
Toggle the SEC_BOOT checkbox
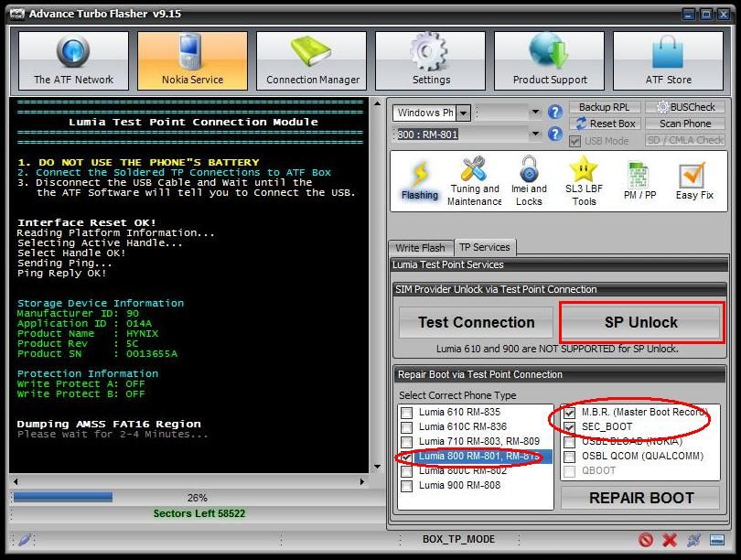click(x=569, y=427)
